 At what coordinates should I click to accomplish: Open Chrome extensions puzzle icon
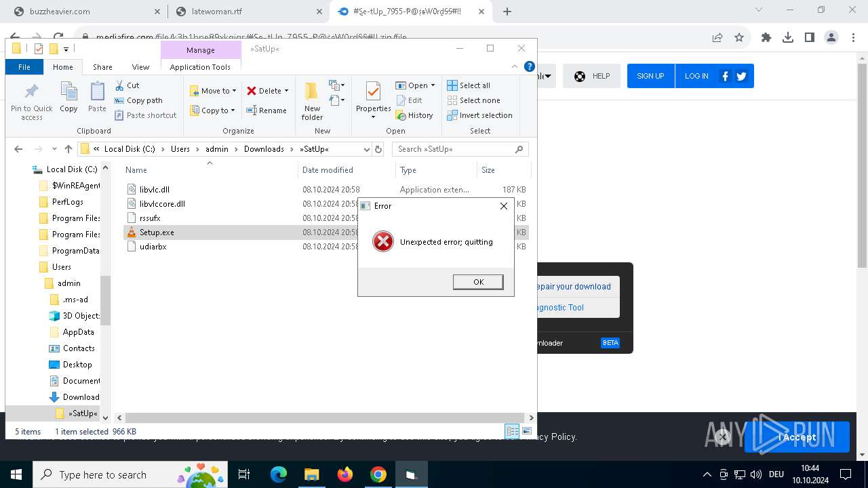pyautogui.click(x=766, y=37)
